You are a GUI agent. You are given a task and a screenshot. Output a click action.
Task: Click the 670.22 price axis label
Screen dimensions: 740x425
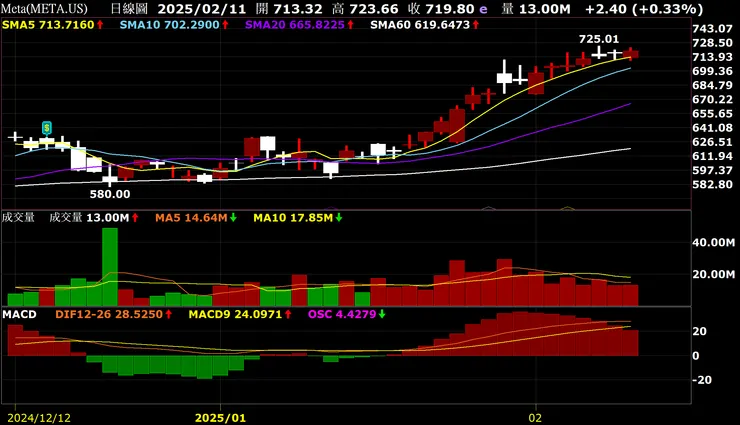pyautogui.click(x=713, y=100)
